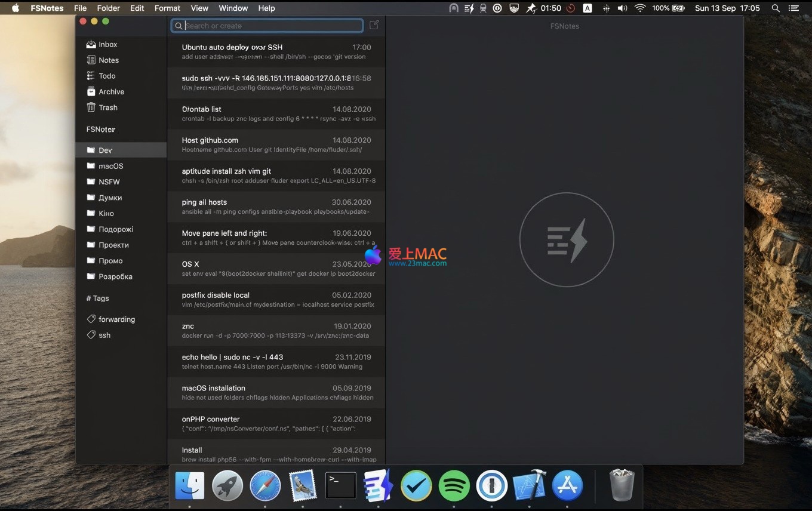
Task: Click the new note compose icon
Action: (x=374, y=25)
